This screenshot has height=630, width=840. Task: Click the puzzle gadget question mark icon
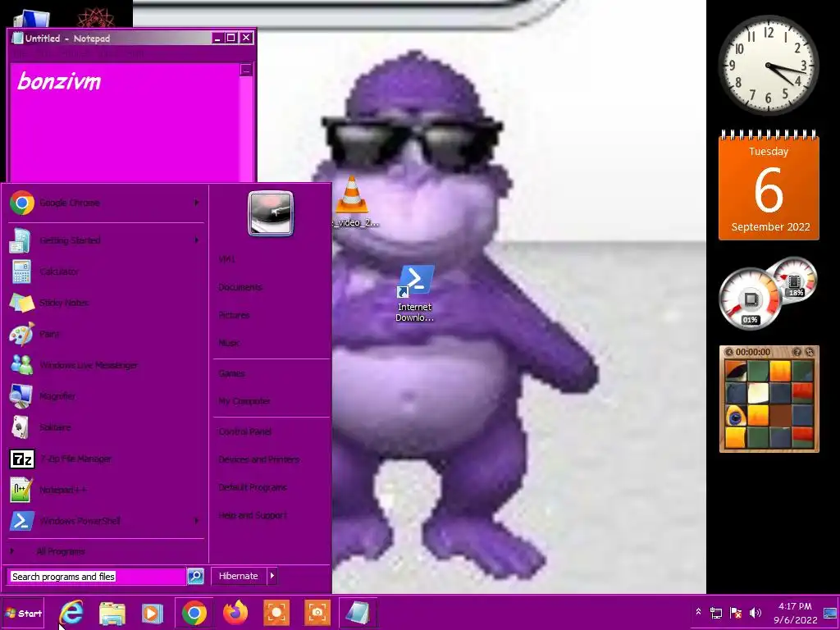[797, 352]
